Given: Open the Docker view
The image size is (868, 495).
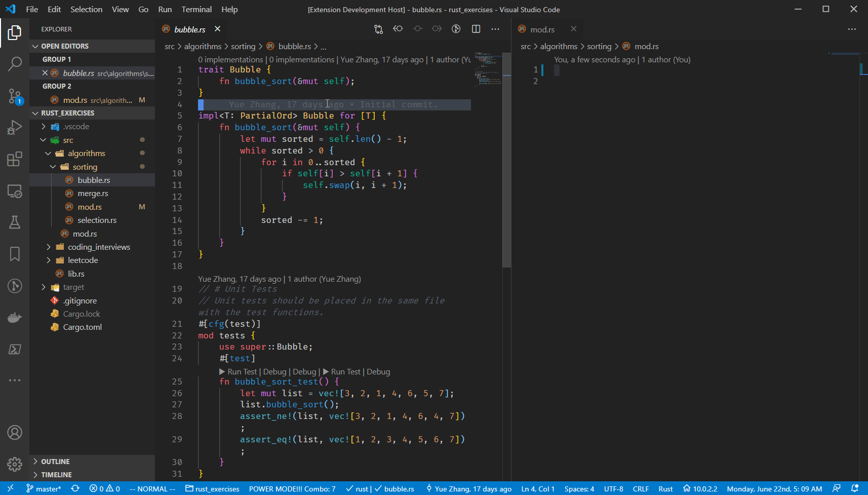Looking at the screenshot, I should pyautogui.click(x=15, y=318).
